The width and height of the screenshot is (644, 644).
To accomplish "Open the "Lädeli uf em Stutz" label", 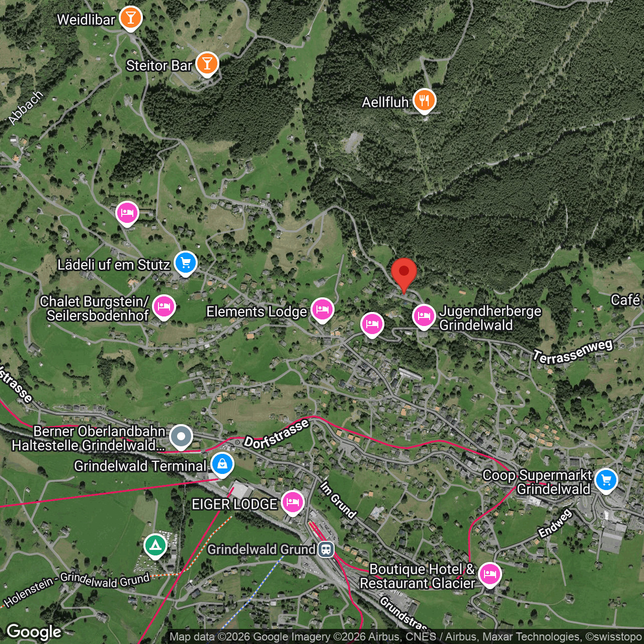I will pyautogui.click(x=114, y=265).
